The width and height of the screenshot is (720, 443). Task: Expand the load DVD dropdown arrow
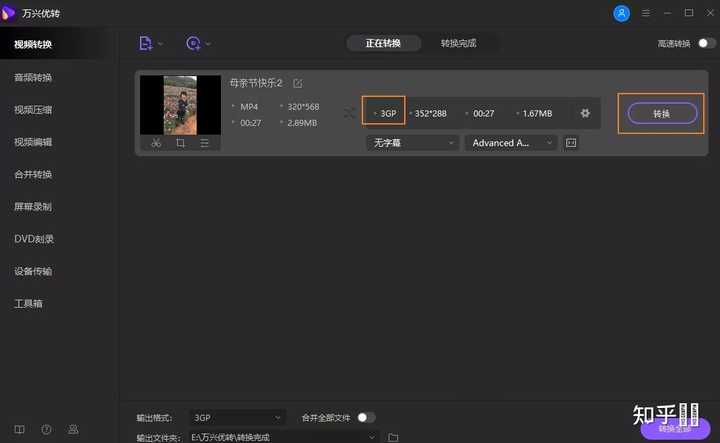point(208,44)
